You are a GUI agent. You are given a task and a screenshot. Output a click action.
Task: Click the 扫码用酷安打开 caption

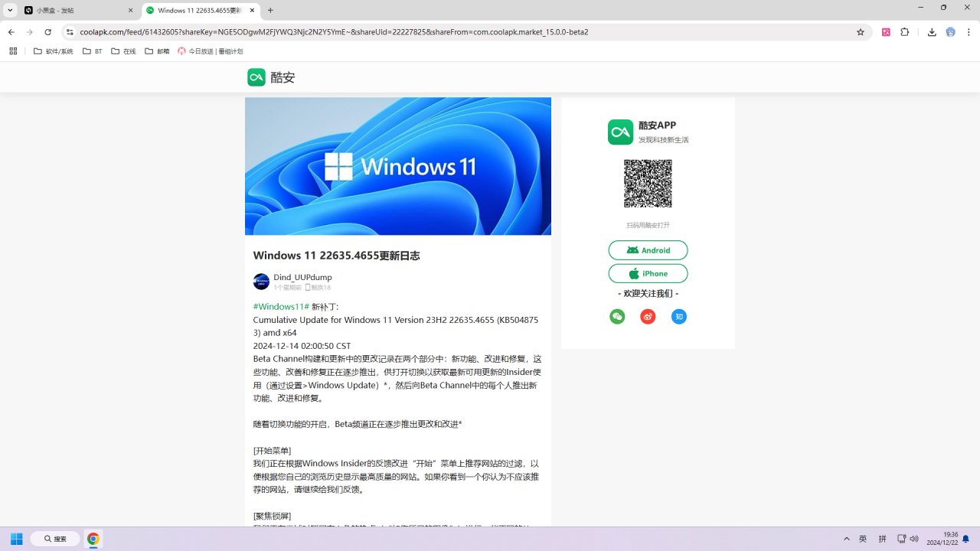pos(648,225)
